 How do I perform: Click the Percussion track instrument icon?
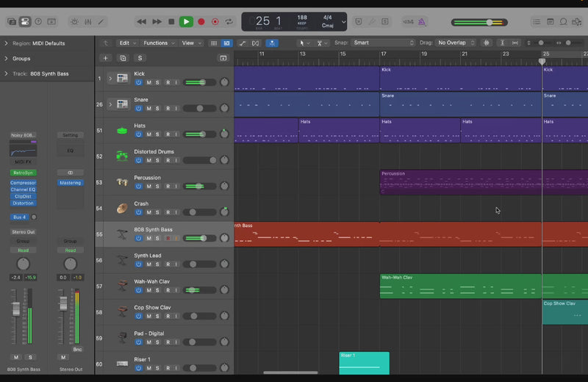[x=121, y=183]
